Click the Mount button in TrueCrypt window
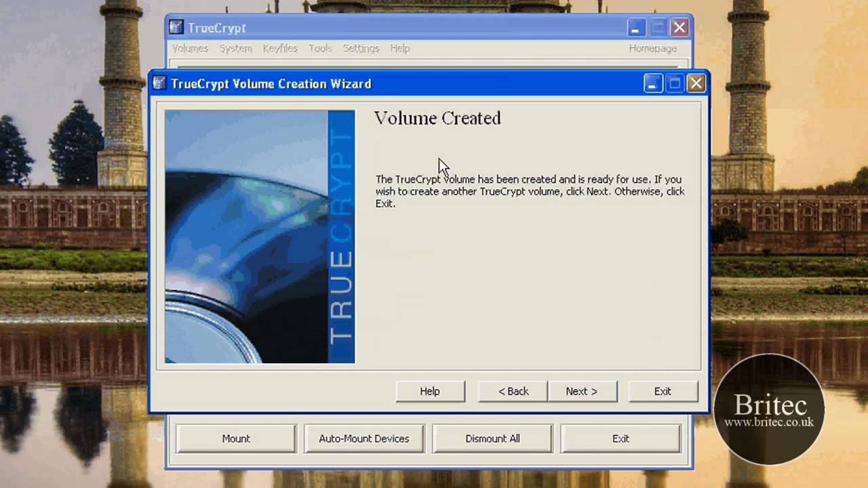Screen dimensions: 868x488 pos(236,439)
